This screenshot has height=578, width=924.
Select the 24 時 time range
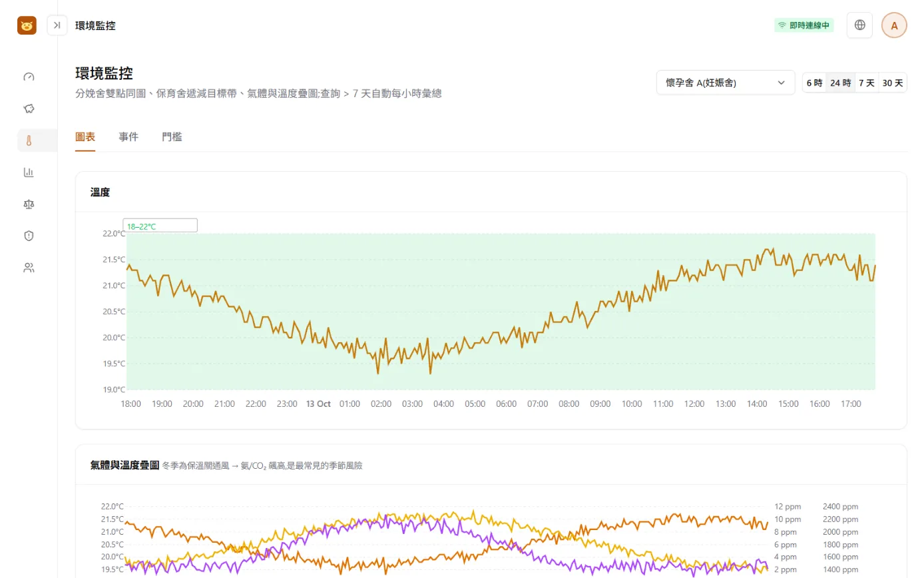click(x=840, y=83)
